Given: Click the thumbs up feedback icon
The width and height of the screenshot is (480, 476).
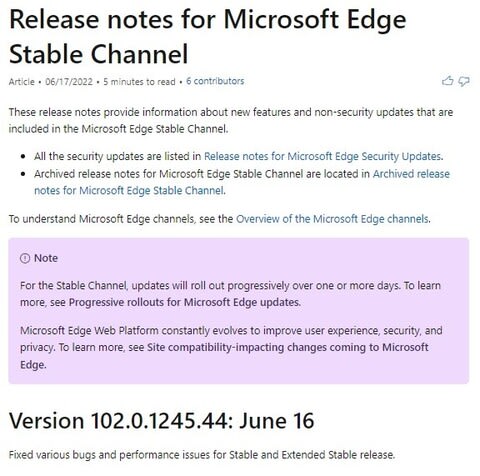Looking at the screenshot, I should tap(447, 81).
